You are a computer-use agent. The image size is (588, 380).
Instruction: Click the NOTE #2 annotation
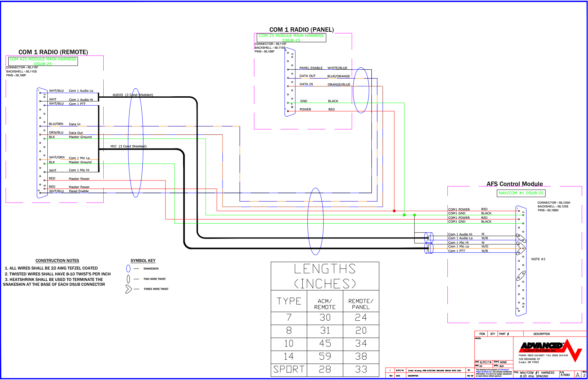tap(538, 259)
